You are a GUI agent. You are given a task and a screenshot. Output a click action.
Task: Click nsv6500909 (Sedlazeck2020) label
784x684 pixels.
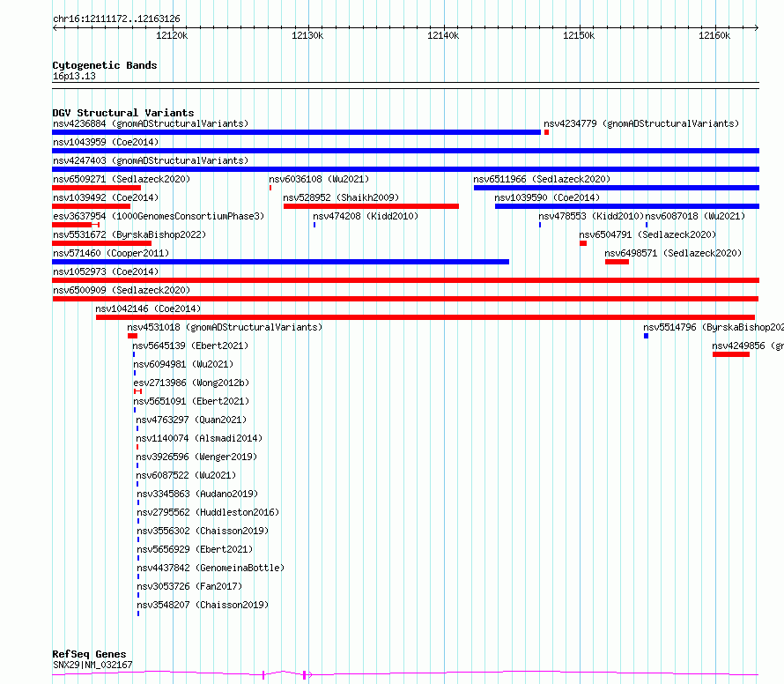coord(122,290)
